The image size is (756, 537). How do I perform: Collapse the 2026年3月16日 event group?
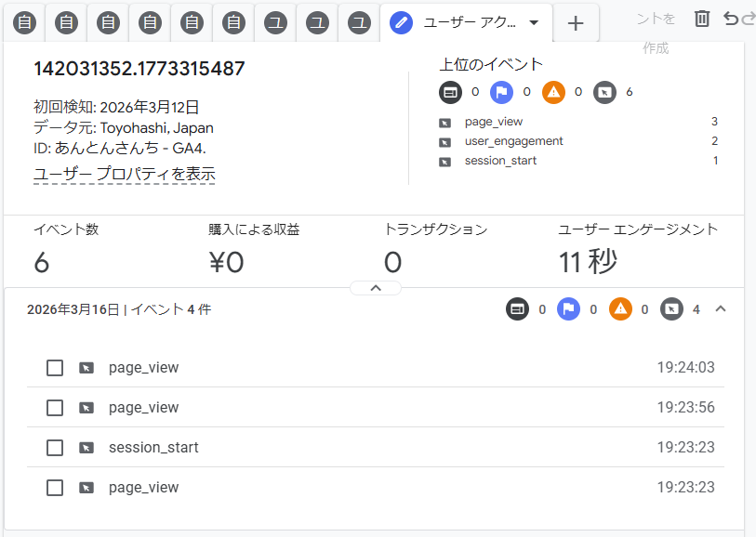point(720,309)
